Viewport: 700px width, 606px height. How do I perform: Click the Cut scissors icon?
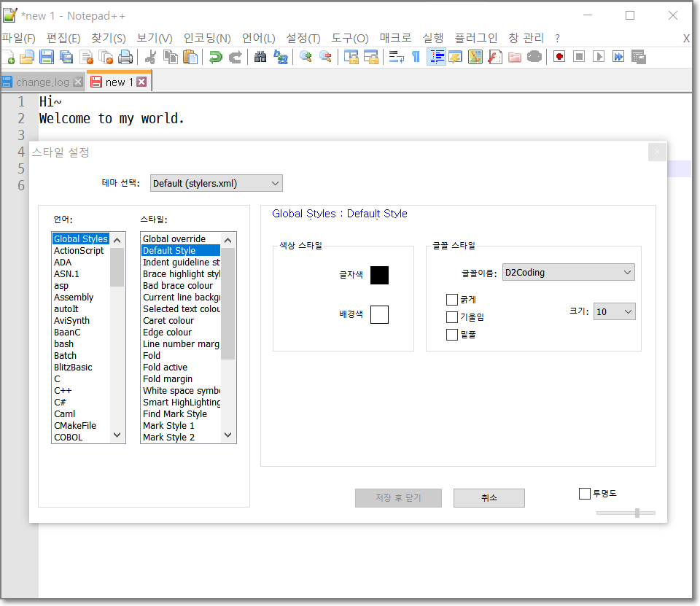(151, 57)
